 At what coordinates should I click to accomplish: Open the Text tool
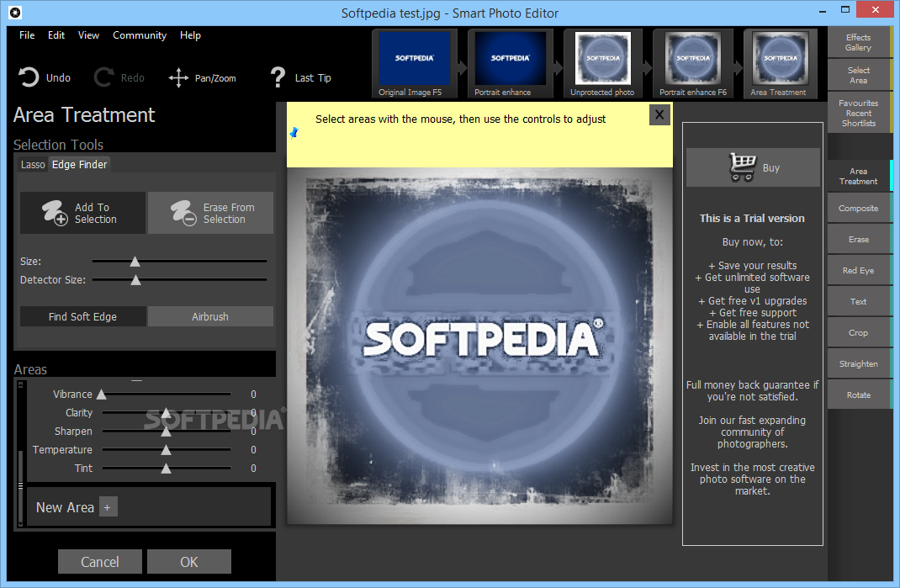point(859,301)
